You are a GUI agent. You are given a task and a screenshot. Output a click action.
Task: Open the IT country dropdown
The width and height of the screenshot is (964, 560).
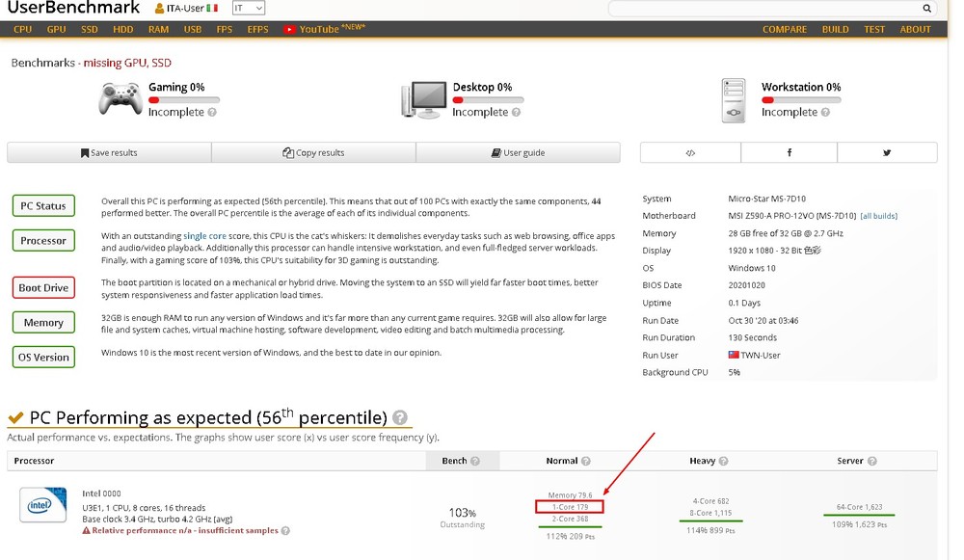click(x=248, y=9)
